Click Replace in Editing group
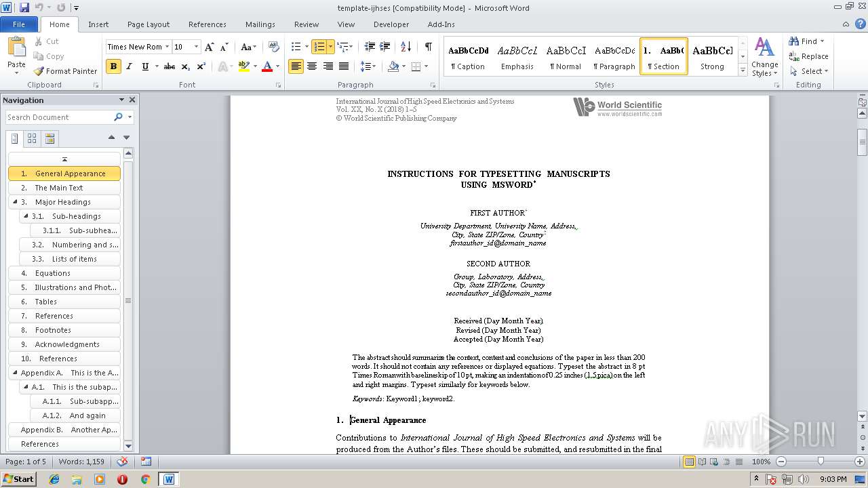Viewport: 868px width, 488px height. [808, 56]
